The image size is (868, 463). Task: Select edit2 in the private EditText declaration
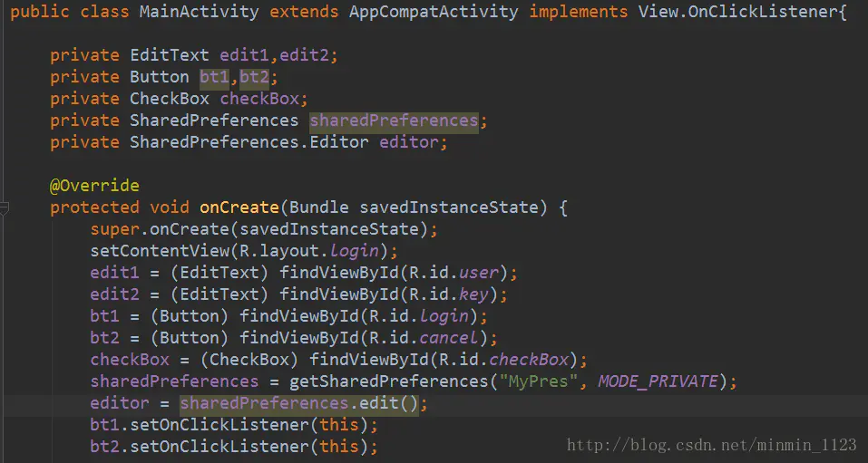(304, 55)
